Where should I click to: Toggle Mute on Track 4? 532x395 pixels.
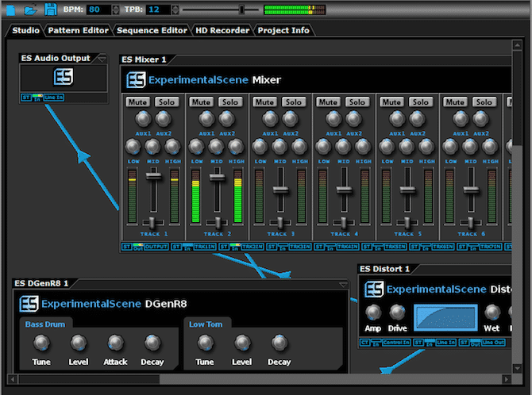point(328,102)
